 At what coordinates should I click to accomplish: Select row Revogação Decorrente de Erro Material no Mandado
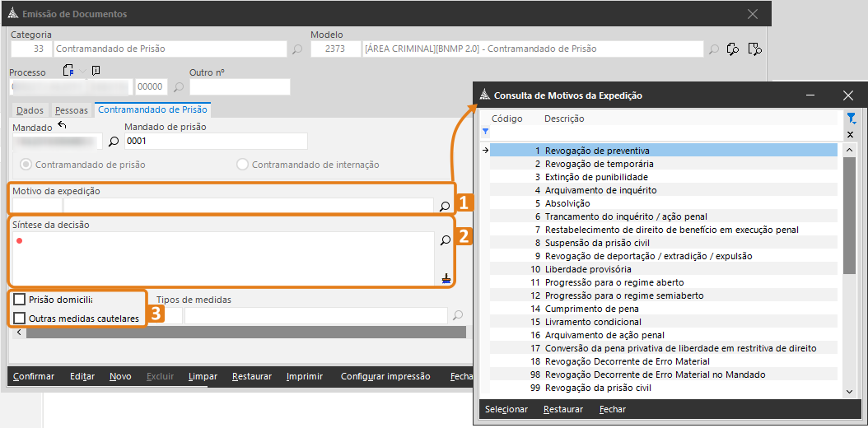pyautogui.click(x=663, y=374)
